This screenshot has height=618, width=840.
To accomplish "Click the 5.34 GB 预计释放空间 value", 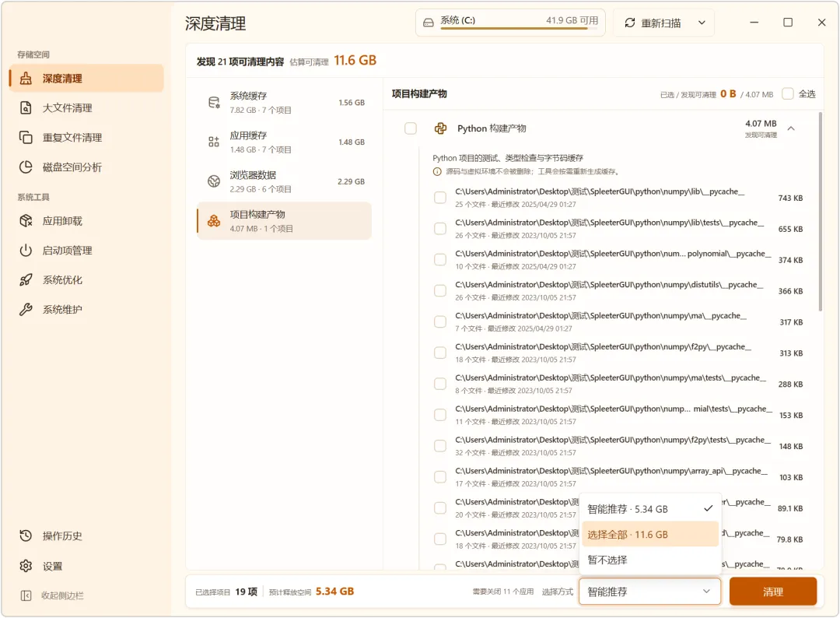I will pyautogui.click(x=334, y=592).
